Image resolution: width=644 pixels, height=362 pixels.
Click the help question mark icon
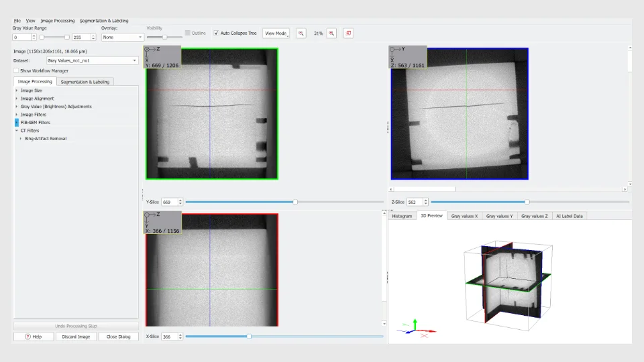pos(28,337)
